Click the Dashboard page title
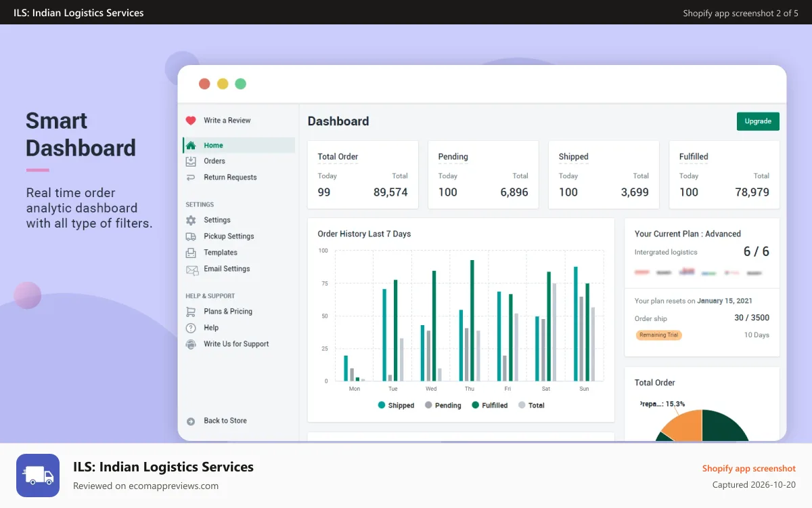Image resolution: width=812 pixels, height=508 pixels. pos(338,121)
